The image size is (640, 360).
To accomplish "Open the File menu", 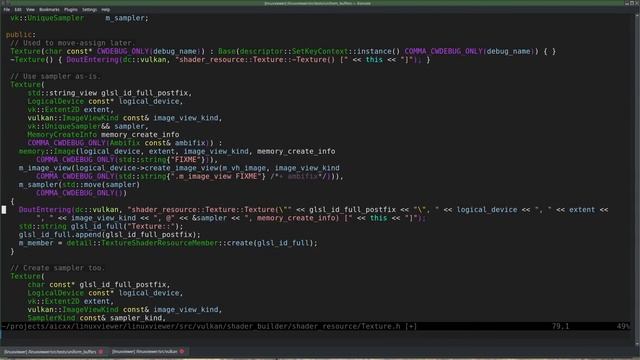I will pyautogui.click(x=7, y=9).
